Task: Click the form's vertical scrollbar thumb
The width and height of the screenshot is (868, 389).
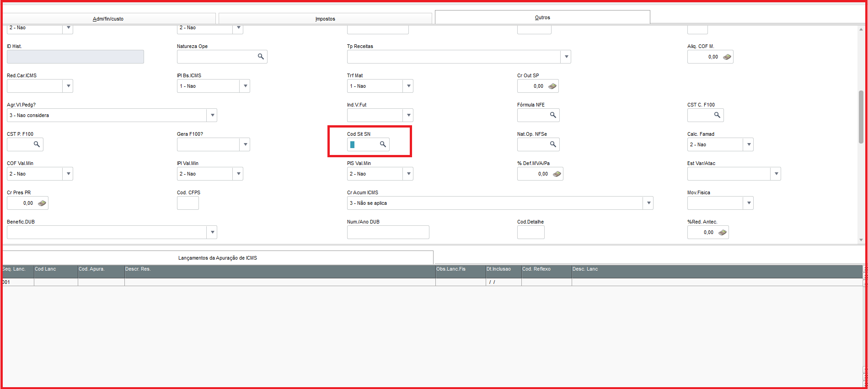Action: coord(861,117)
